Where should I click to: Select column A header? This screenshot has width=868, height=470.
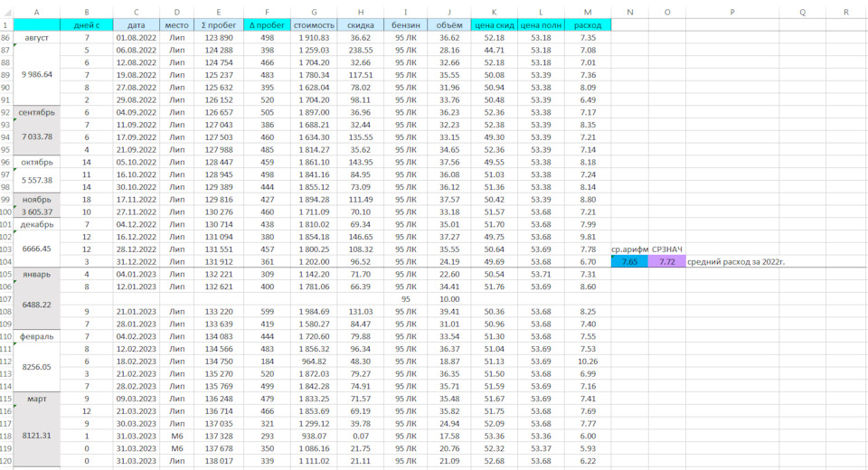[36, 12]
